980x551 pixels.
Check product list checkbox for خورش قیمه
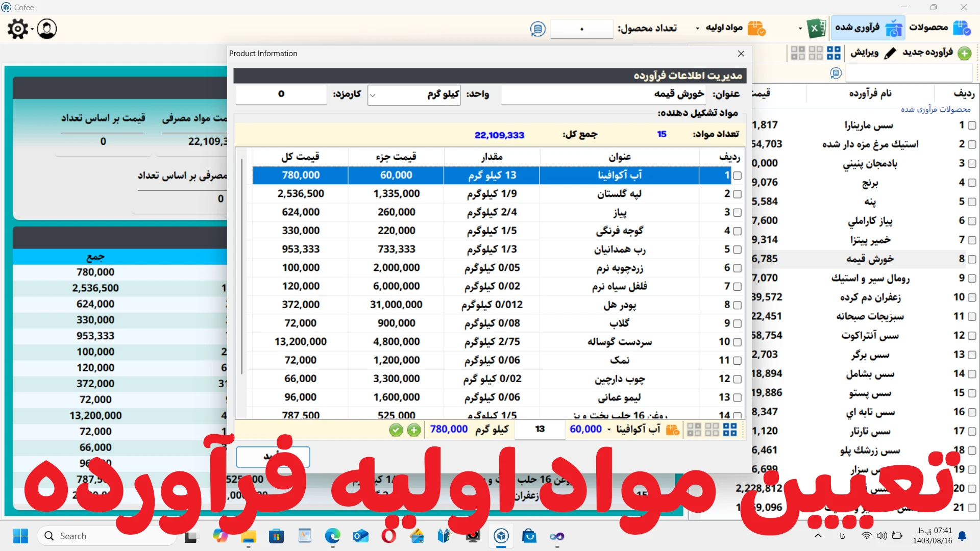click(972, 259)
